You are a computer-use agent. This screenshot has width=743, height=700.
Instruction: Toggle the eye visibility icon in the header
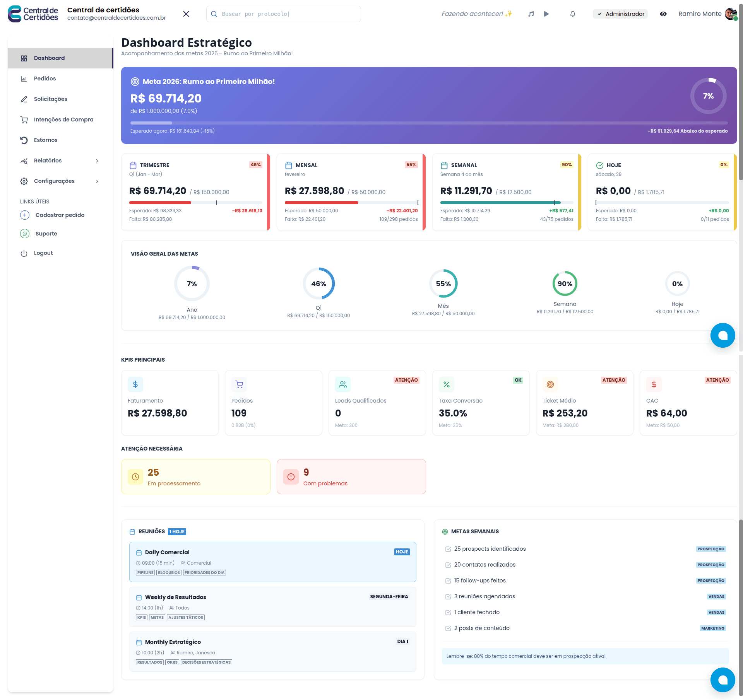(663, 14)
